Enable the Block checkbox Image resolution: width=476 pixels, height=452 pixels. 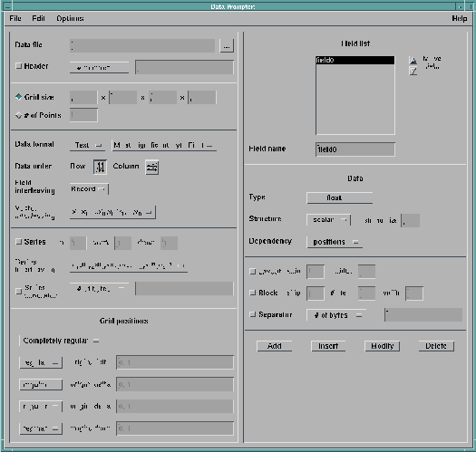pos(253,293)
